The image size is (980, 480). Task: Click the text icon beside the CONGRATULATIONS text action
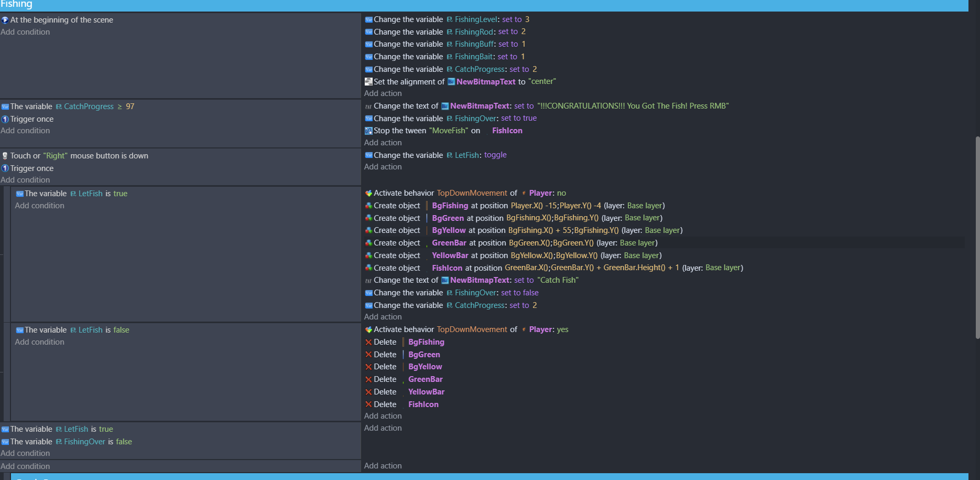pyautogui.click(x=368, y=106)
